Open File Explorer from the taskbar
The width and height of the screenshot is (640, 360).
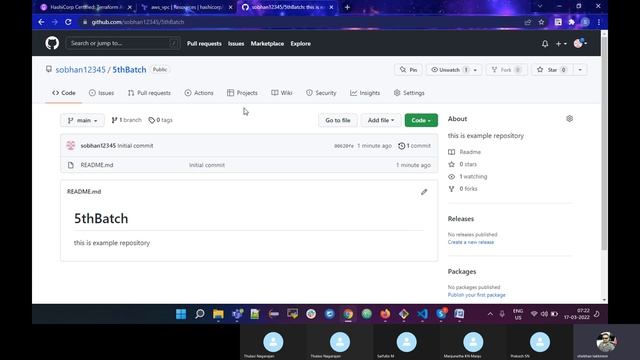tap(218, 314)
